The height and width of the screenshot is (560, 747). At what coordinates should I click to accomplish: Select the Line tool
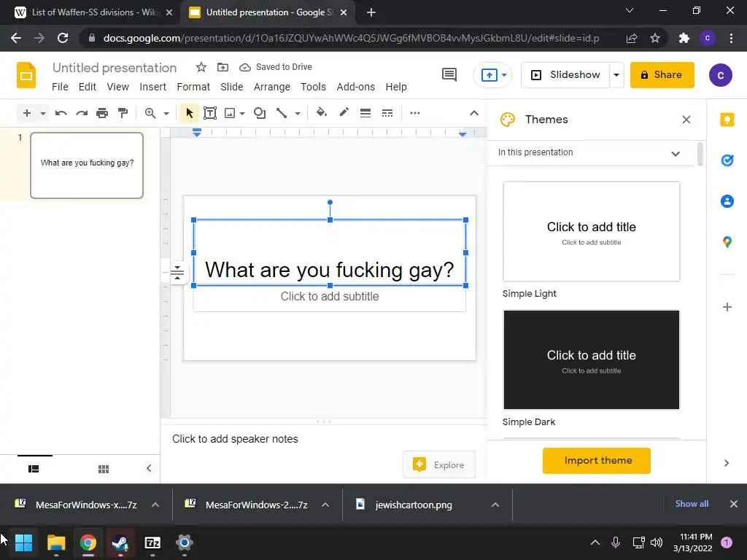point(282,113)
